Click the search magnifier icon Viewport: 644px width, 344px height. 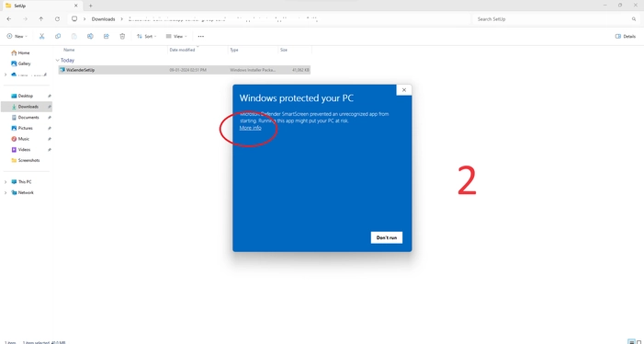634,19
